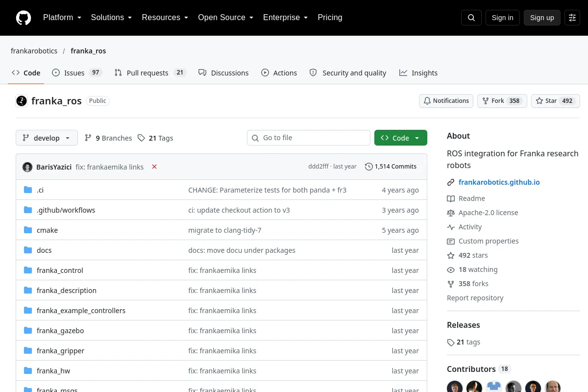Click the franka_ros repository avatar icon
Screen dimensions: 588x392
click(22, 101)
